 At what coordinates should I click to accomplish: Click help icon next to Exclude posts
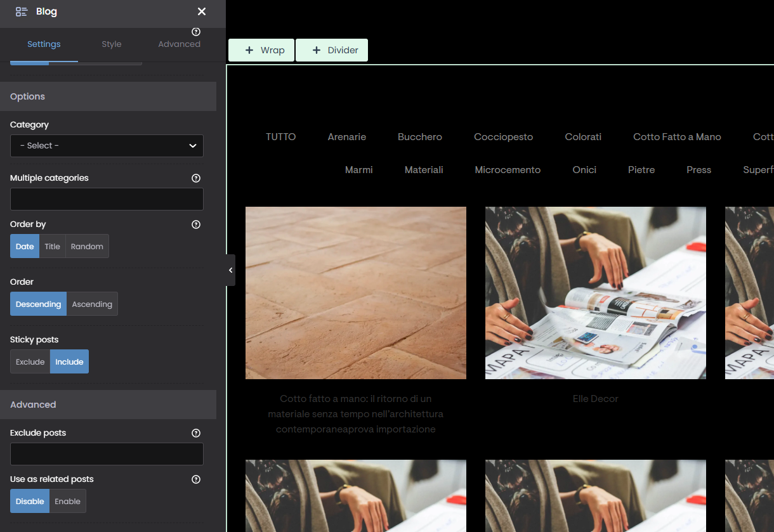tap(196, 433)
